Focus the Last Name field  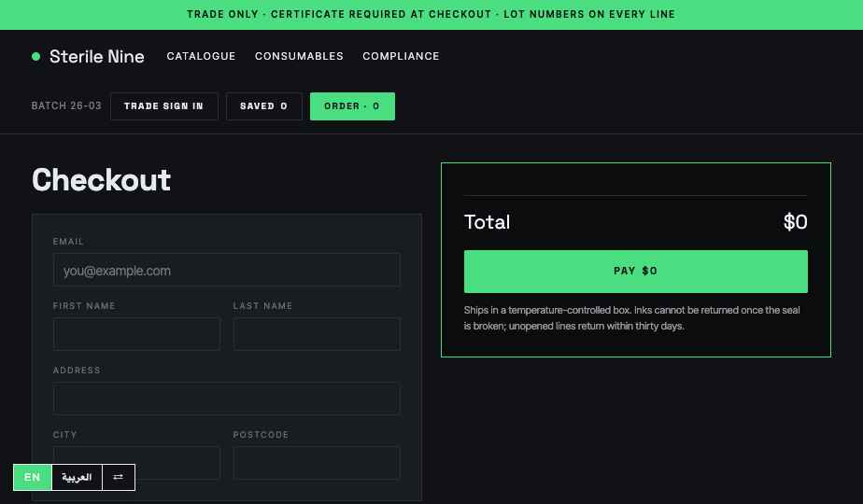tap(317, 334)
